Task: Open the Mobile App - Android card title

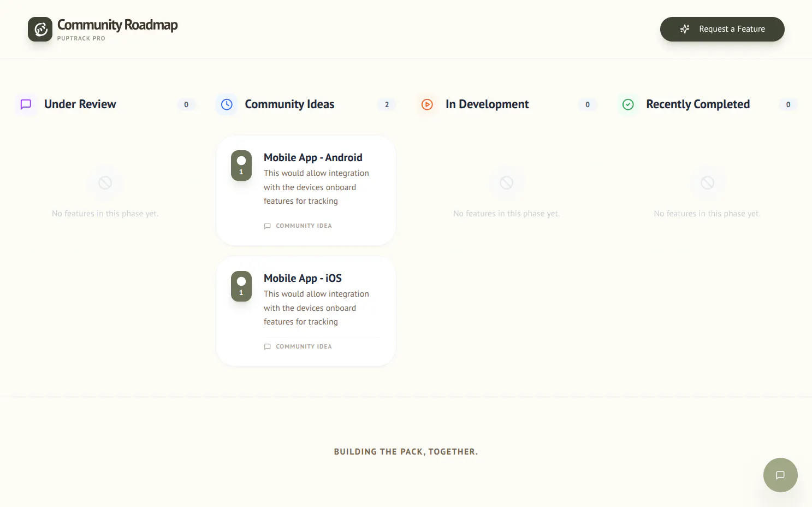Action: coord(313,157)
